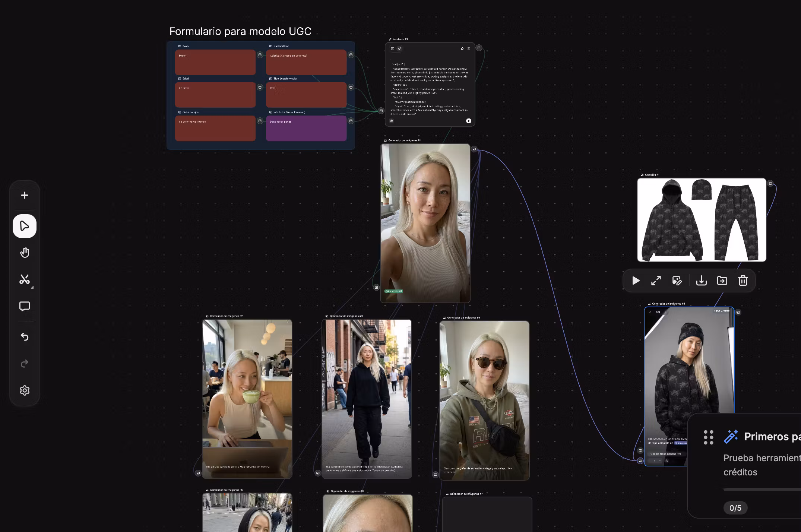The image size is (801, 532).
Task: Switch to the hand pan tool
Action: (x=25, y=253)
